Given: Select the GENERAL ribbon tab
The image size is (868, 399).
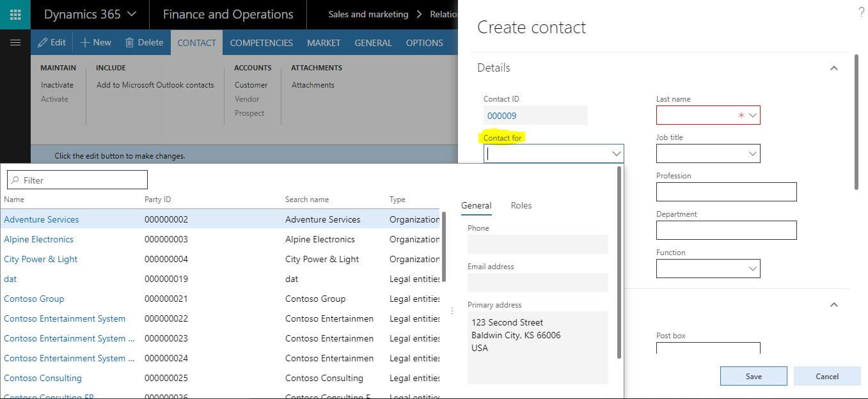Looking at the screenshot, I should pyautogui.click(x=373, y=43).
